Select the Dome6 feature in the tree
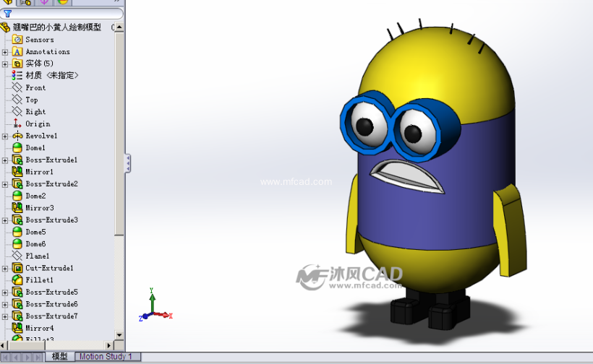Screen dimensions: 593x364 [35, 244]
